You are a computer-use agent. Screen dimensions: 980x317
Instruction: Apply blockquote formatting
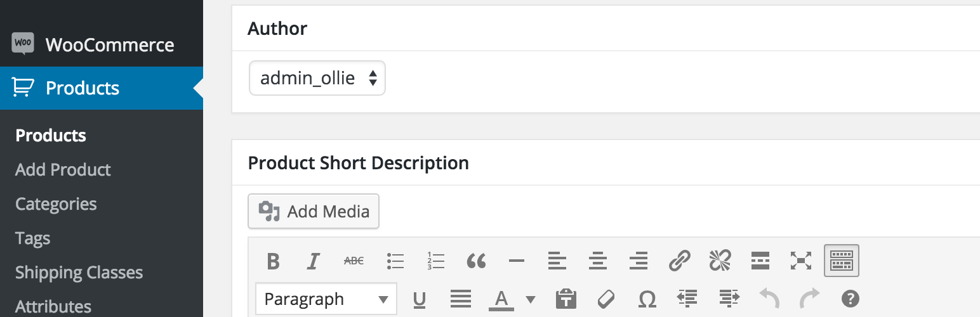476,261
